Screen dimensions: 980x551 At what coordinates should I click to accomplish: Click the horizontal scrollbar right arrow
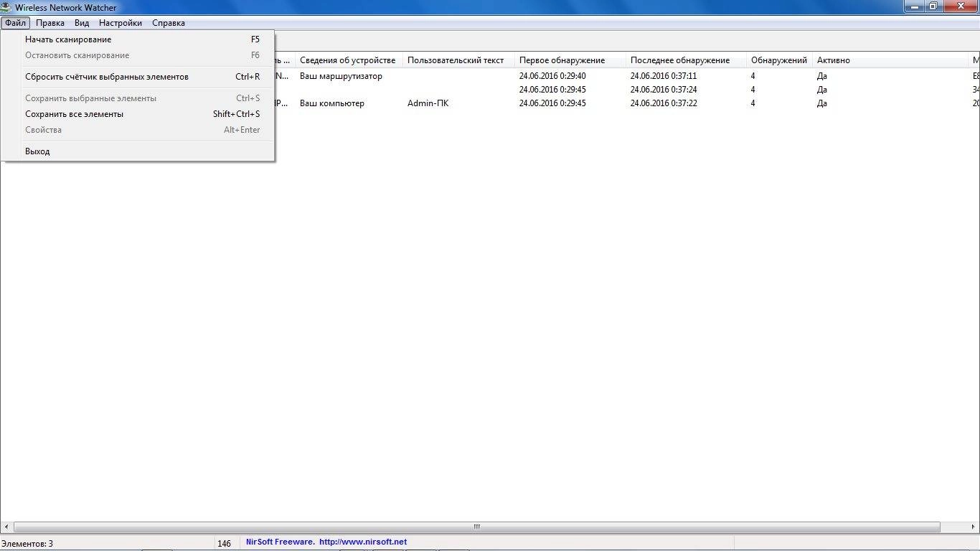pos(974,527)
